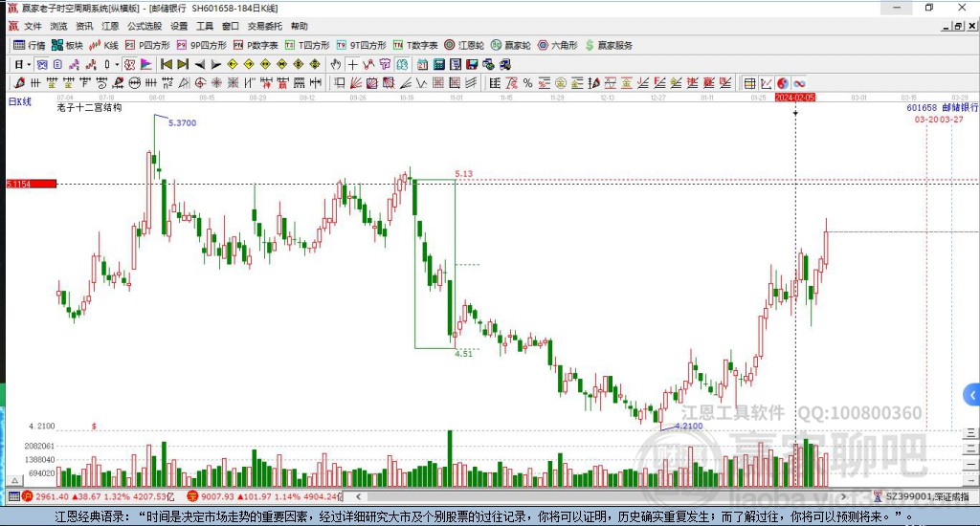Image resolution: width=980 pixels, height=526 pixels.
Task: Open the 窗口 menu
Action: (x=231, y=26)
